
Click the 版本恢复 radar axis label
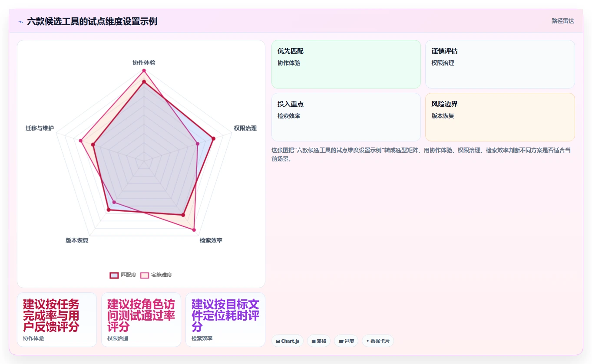[x=77, y=240]
